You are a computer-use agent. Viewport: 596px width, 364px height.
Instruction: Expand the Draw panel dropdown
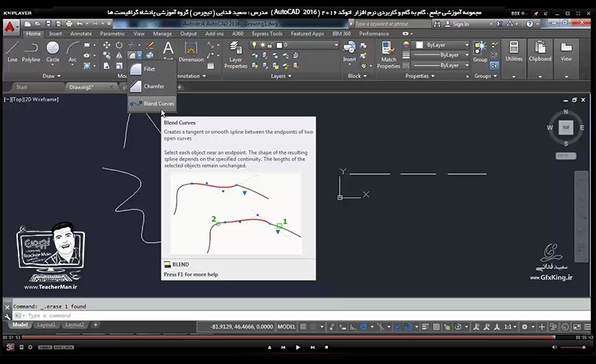[51, 76]
